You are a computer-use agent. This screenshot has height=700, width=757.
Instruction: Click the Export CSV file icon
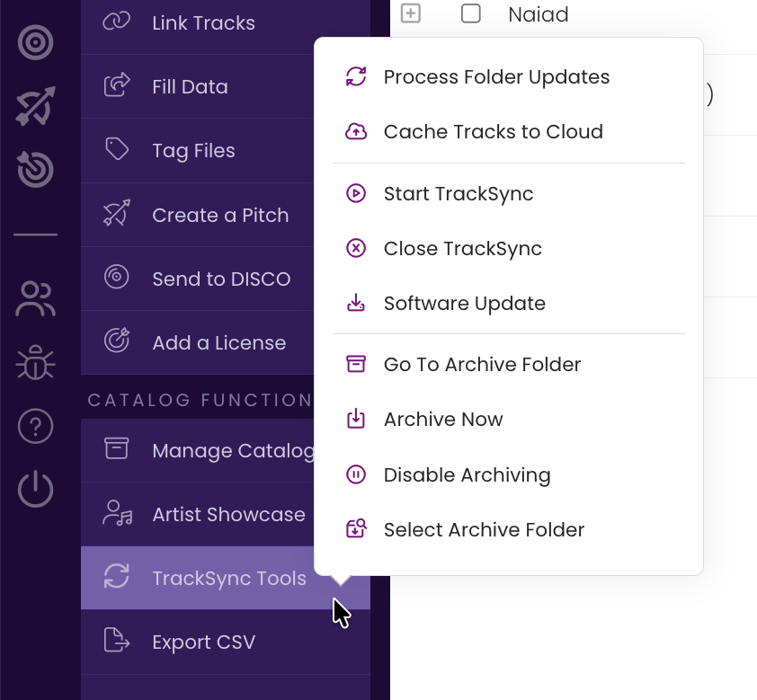pyautogui.click(x=117, y=640)
